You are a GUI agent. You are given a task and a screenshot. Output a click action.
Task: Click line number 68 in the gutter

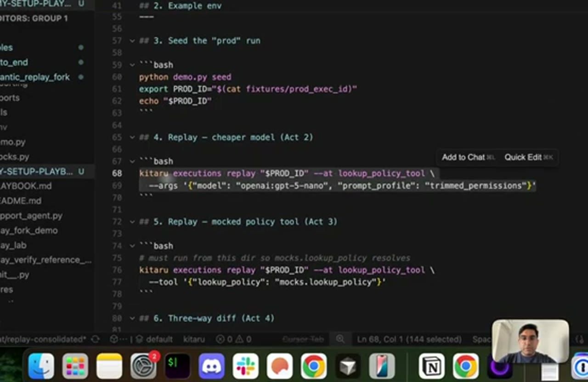coord(117,173)
